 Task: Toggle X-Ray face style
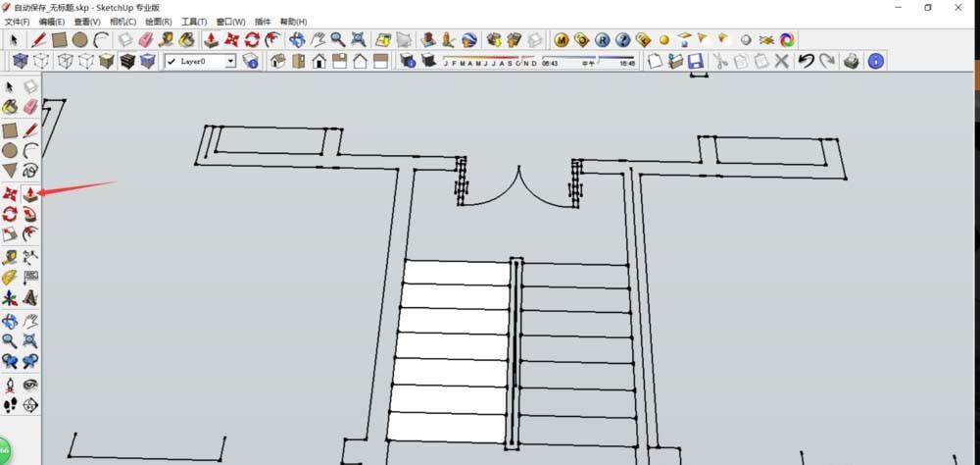point(21,61)
